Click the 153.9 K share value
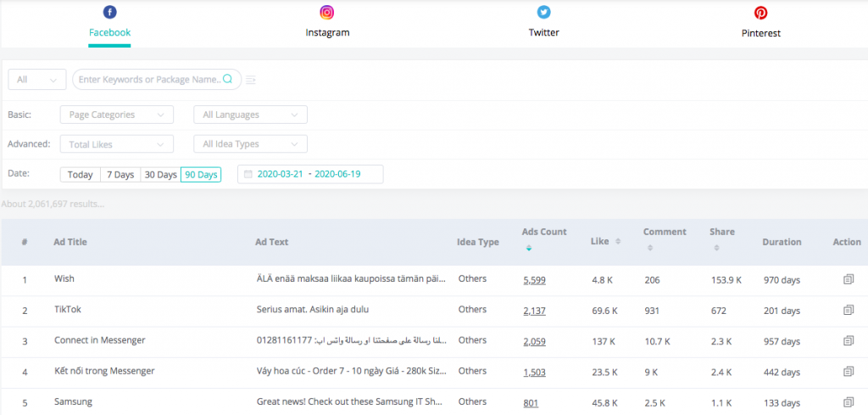This screenshot has height=415, width=868. click(x=726, y=280)
